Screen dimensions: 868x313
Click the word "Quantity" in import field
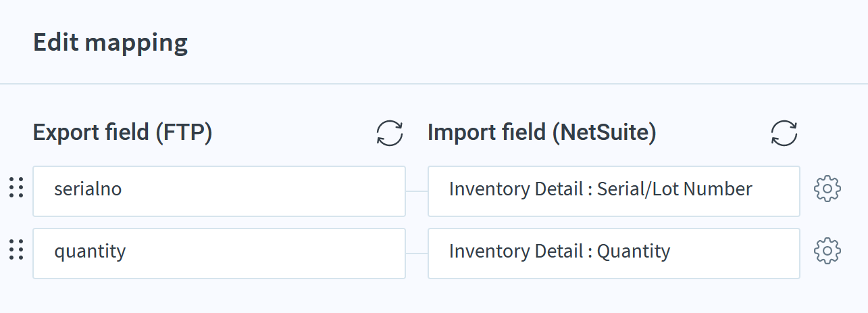(634, 252)
